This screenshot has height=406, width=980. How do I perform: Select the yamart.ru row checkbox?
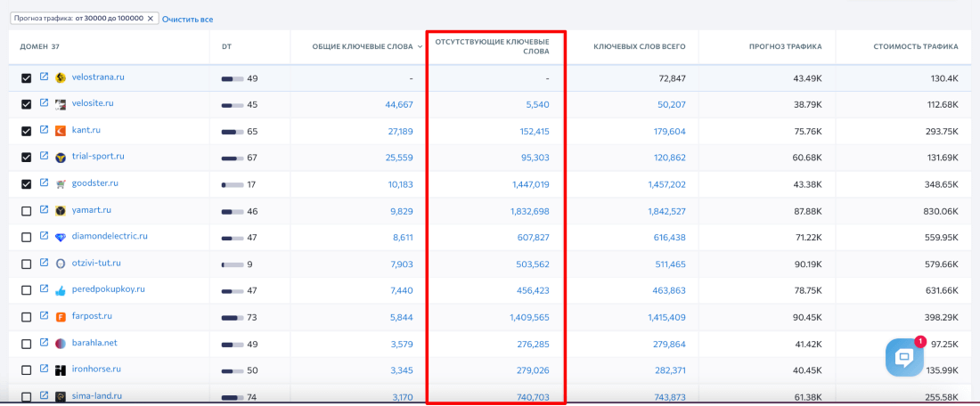coord(26,211)
